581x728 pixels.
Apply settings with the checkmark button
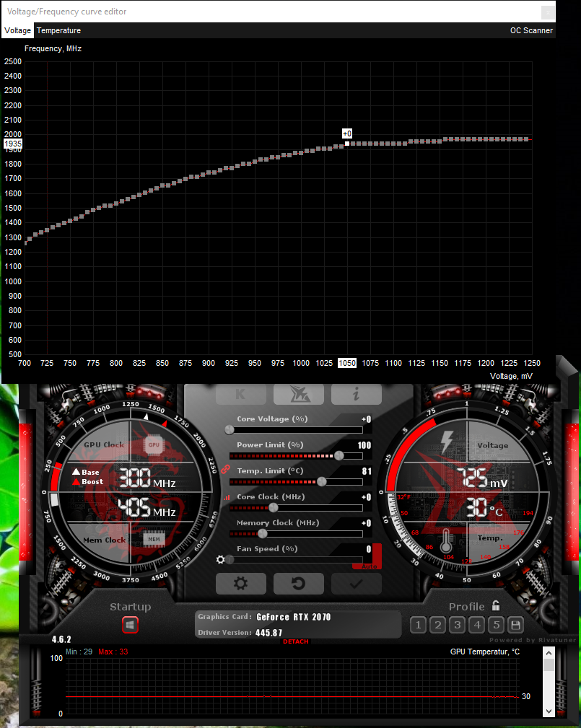point(357,583)
